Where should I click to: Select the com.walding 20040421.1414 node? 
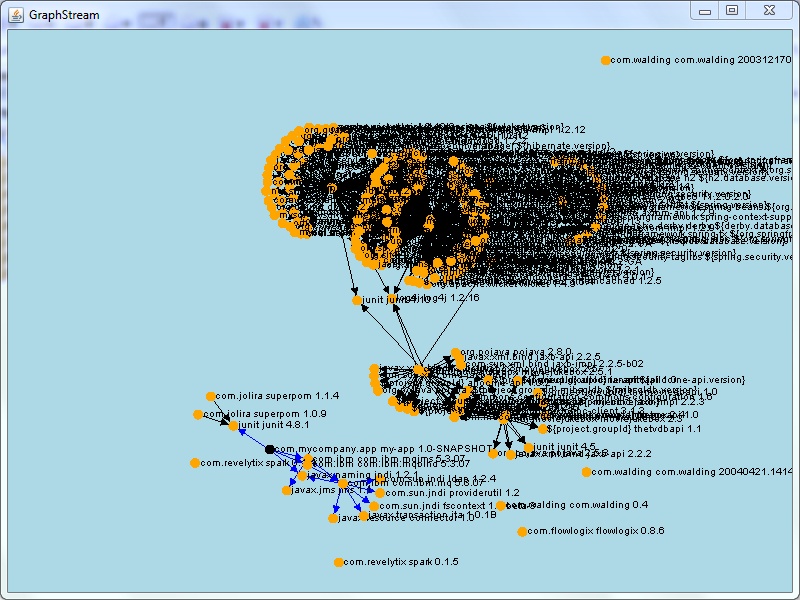point(586,472)
